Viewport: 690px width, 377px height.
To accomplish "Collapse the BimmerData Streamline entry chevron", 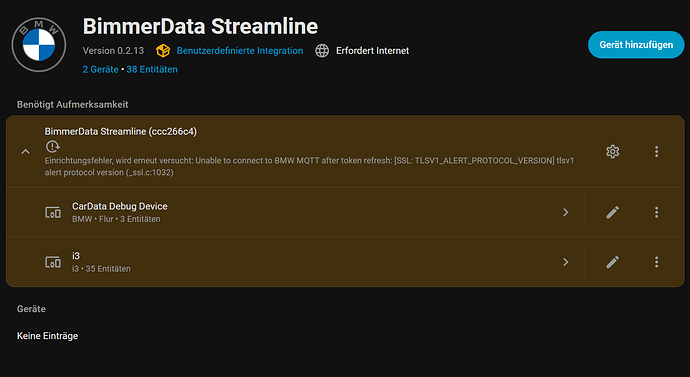I will pos(26,152).
